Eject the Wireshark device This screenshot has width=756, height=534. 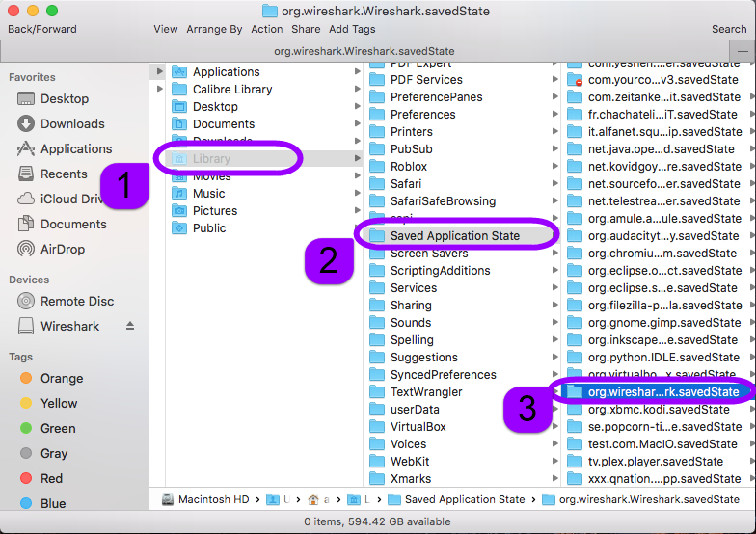click(x=131, y=326)
